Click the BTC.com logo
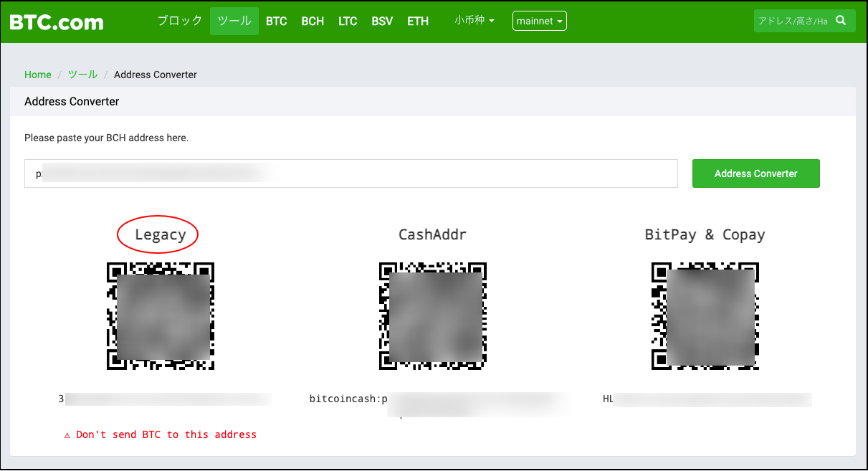This screenshot has width=868, height=471. tap(57, 22)
